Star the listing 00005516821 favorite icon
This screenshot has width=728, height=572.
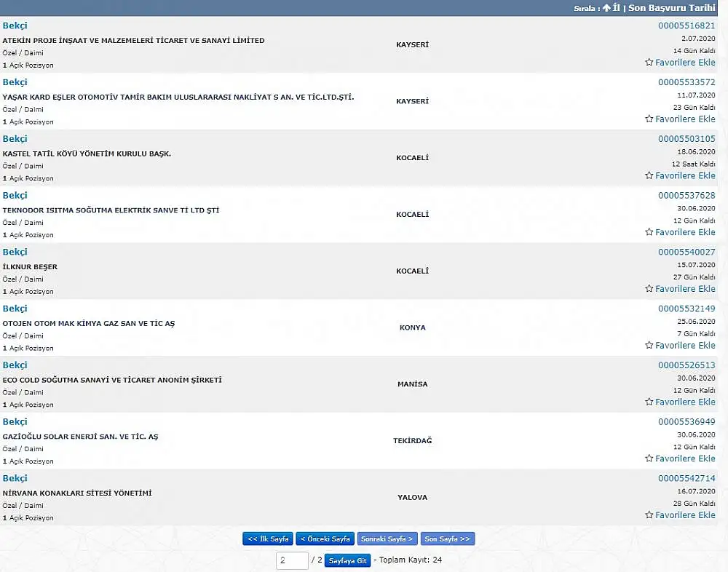point(649,62)
